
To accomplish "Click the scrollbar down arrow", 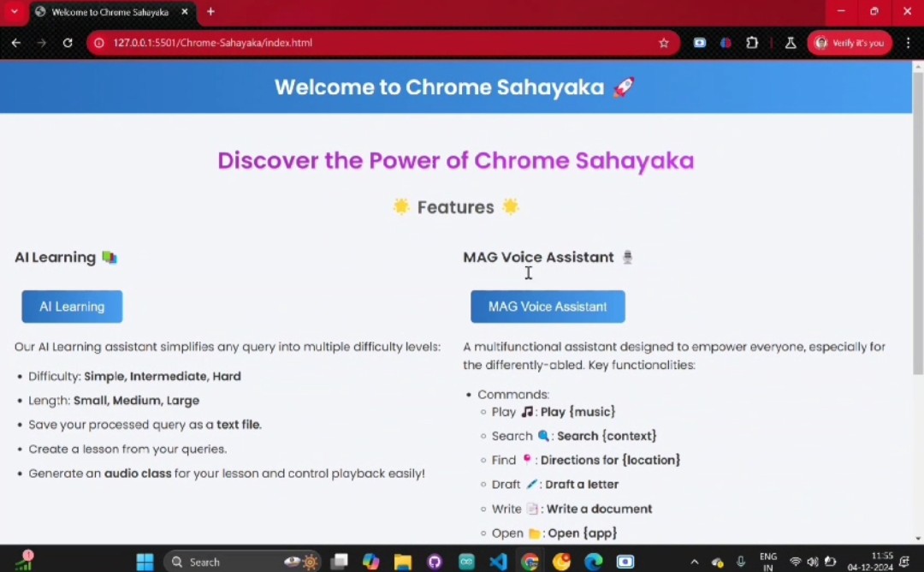I will pos(917,539).
